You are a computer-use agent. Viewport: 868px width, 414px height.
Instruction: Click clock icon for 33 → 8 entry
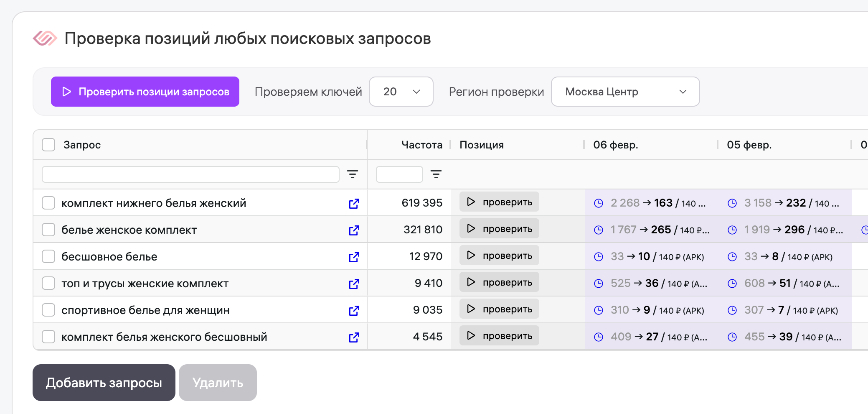pyautogui.click(x=732, y=257)
